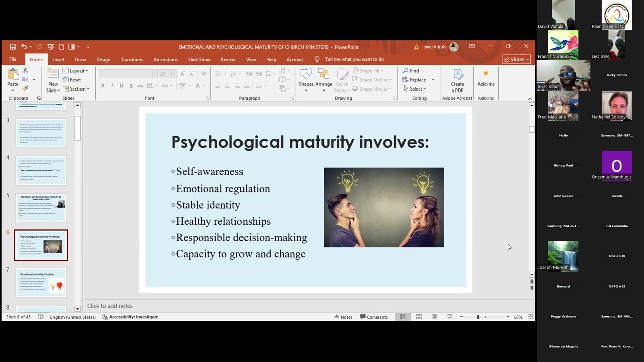Switch to the Design tab
The width and height of the screenshot is (644, 362).
point(103,59)
